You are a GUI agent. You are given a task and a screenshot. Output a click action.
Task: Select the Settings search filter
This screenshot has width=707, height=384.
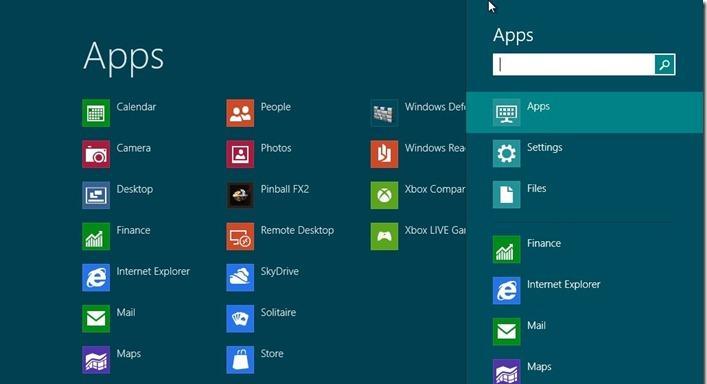tap(584, 153)
